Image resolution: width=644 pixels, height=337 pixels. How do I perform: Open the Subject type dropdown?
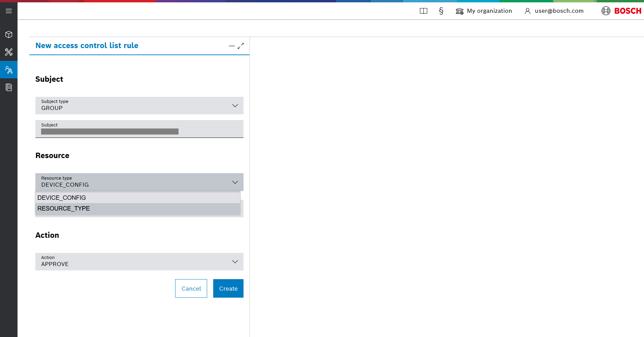[139, 106]
